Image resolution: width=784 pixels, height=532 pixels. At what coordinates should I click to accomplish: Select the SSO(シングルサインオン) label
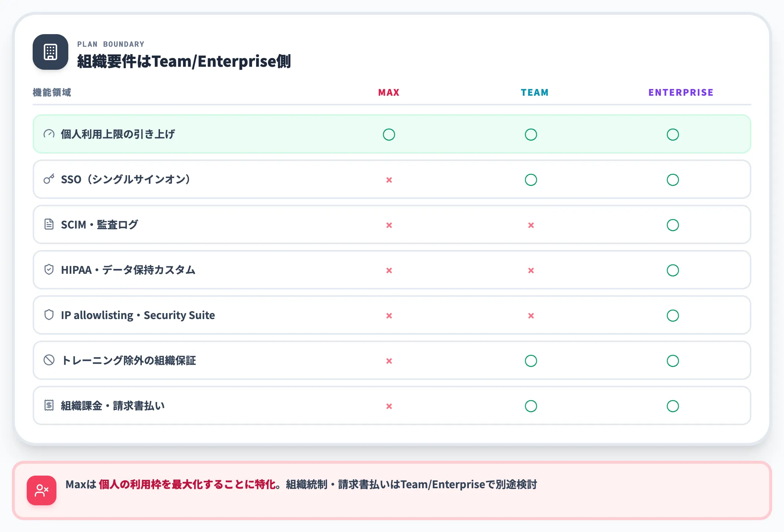pyautogui.click(x=126, y=179)
